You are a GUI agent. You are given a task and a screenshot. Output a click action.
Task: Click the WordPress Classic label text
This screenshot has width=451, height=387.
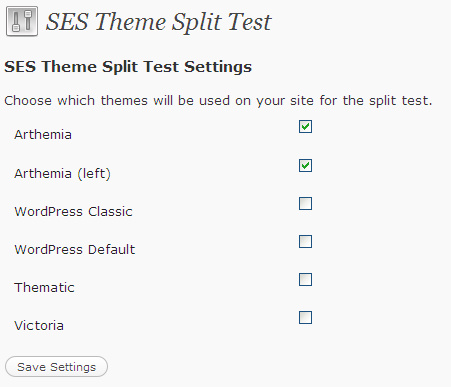coord(73,212)
